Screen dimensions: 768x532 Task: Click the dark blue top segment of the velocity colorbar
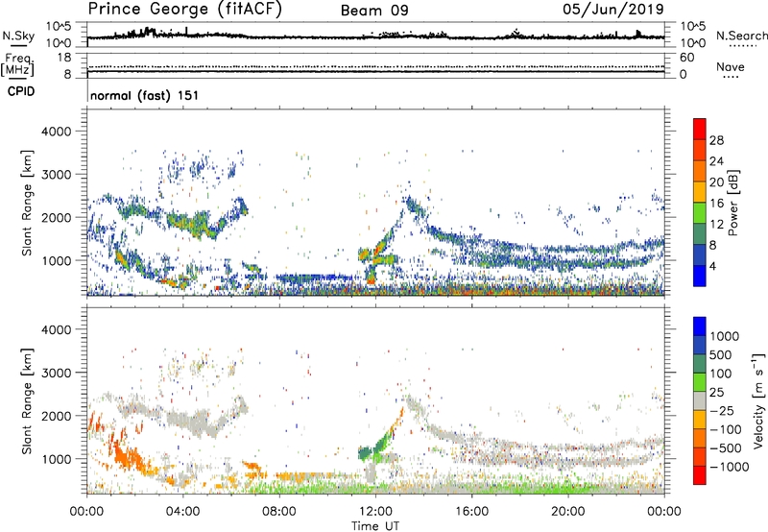tap(699, 326)
